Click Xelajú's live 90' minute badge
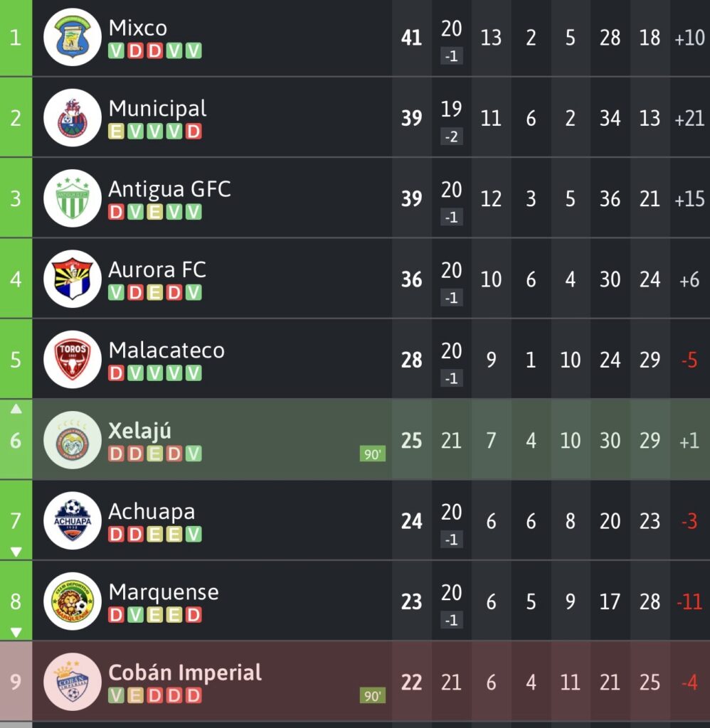 (373, 454)
